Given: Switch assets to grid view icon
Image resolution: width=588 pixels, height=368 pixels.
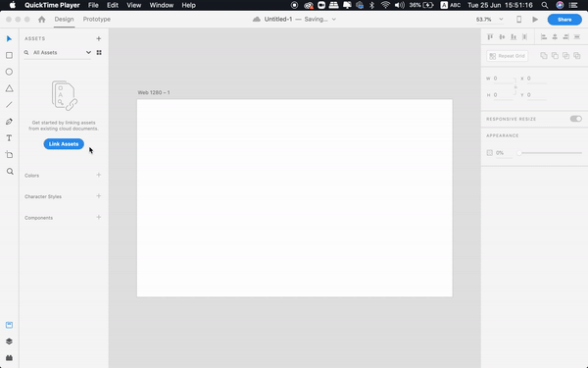Looking at the screenshot, I should pyautogui.click(x=99, y=53).
